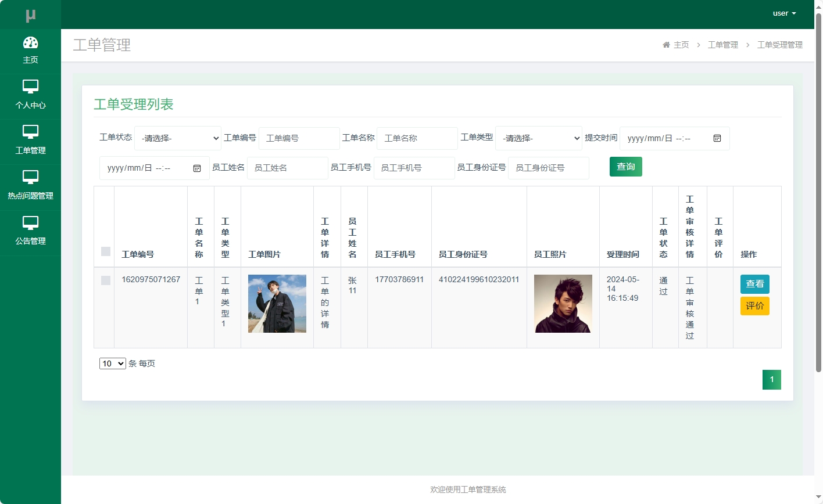Click the μ logo in the top-left corner

(31, 13)
